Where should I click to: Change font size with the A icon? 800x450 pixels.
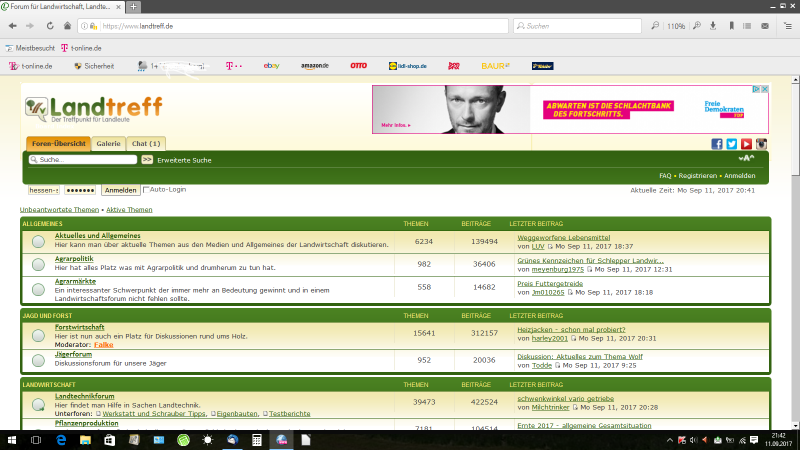tap(746, 159)
